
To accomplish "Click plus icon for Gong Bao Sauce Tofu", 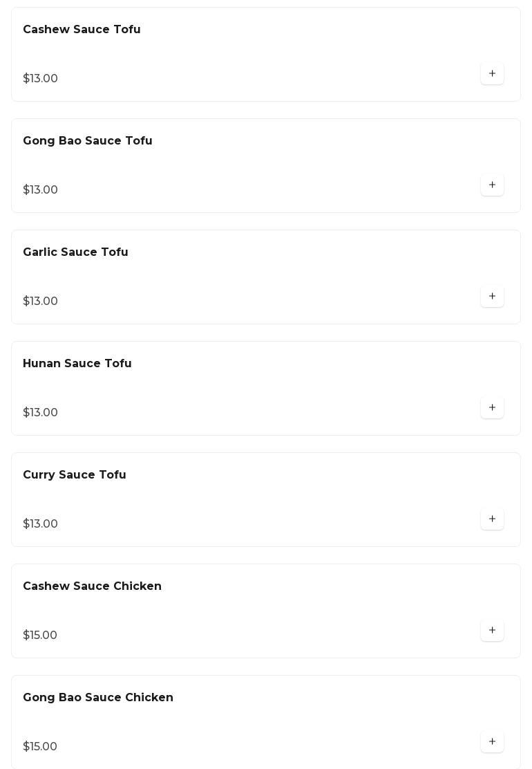I will [492, 185].
